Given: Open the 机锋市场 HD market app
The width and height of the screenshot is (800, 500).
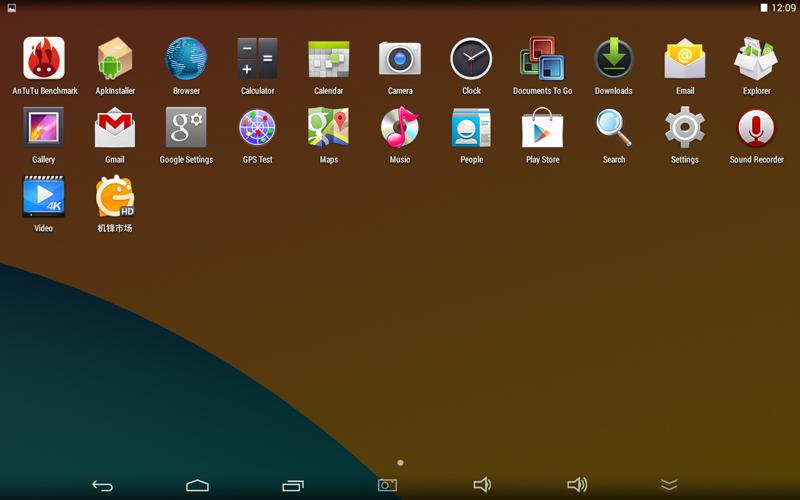Looking at the screenshot, I should [x=115, y=196].
